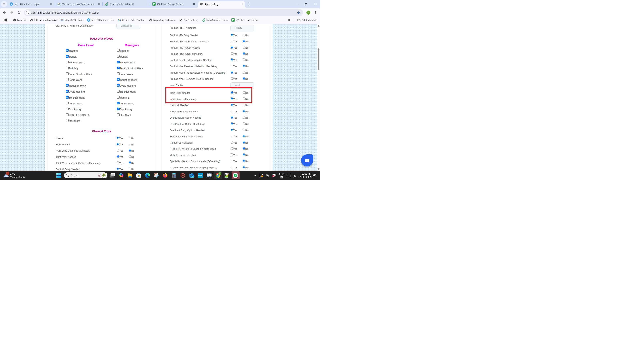
Task: Check the Base Level Training checkbox
Action: 67,68
